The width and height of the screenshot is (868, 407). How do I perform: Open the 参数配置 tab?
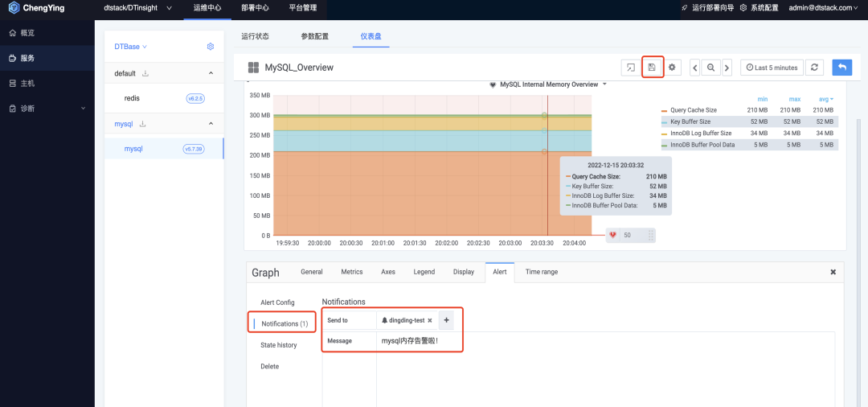pos(314,36)
